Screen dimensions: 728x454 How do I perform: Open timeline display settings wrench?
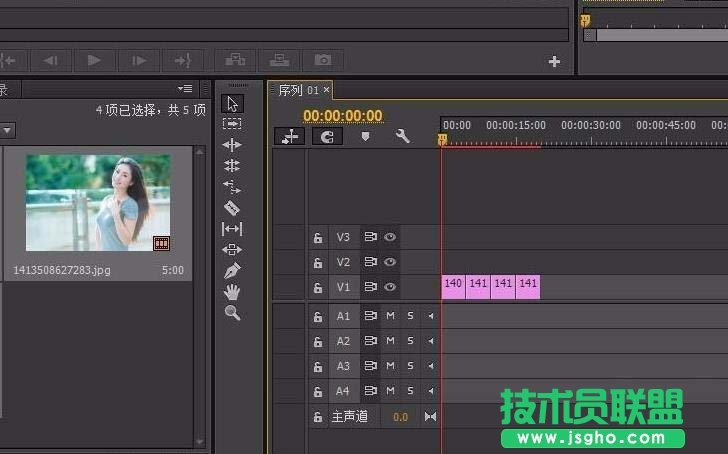coord(403,136)
